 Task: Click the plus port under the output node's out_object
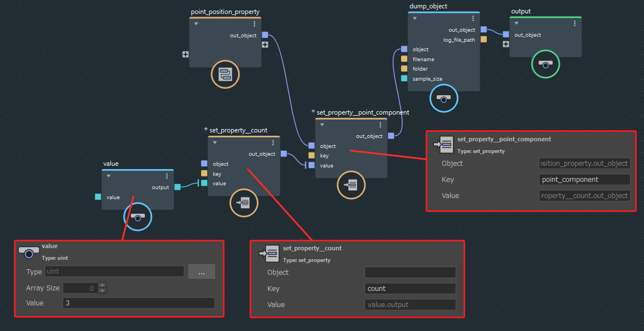506,44
